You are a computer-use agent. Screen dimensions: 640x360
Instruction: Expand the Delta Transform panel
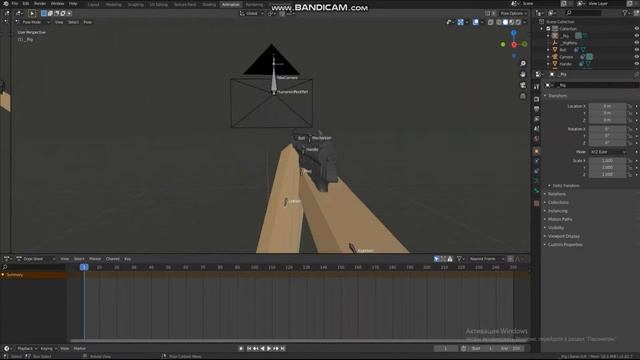566,185
